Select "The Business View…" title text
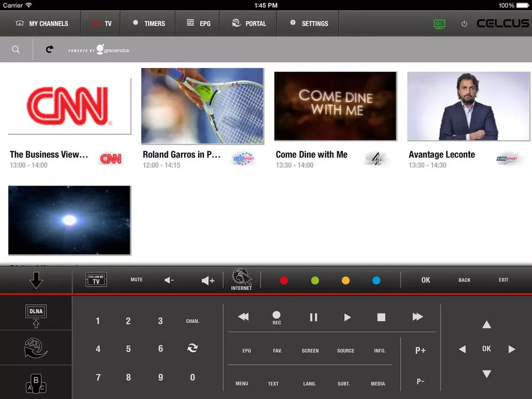 tap(49, 155)
